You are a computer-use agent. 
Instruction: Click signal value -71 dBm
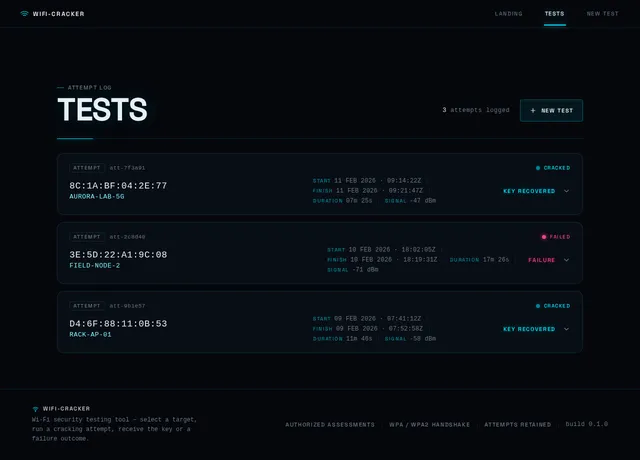point(365,270)
